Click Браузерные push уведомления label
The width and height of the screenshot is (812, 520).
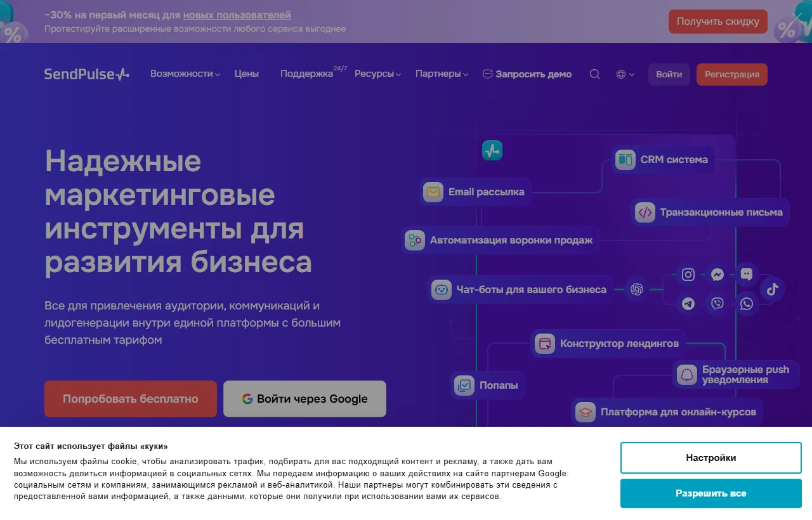pos(746,375)
